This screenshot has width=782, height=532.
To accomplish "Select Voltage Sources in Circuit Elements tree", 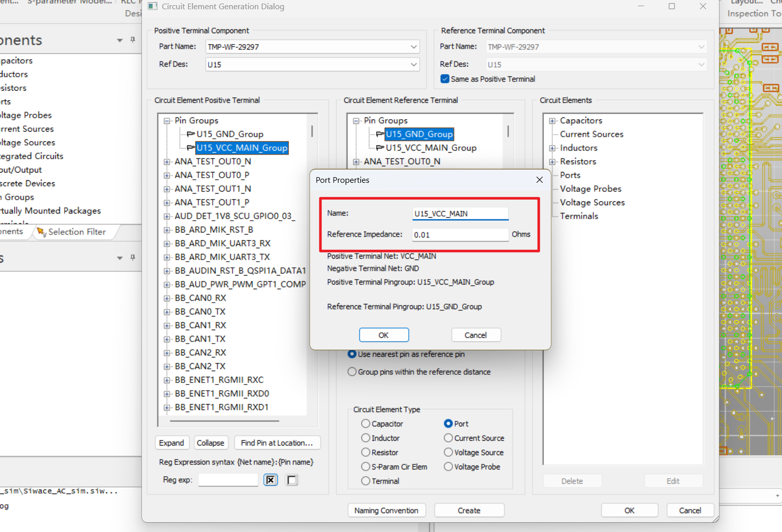I will [x=592, y=203].
